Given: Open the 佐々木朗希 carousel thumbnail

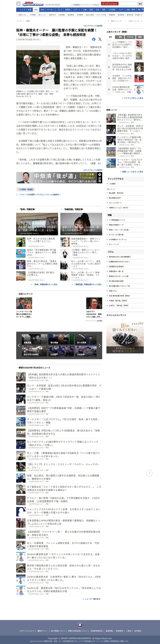Looking at the screenshot, I should [x=86, y=339].
